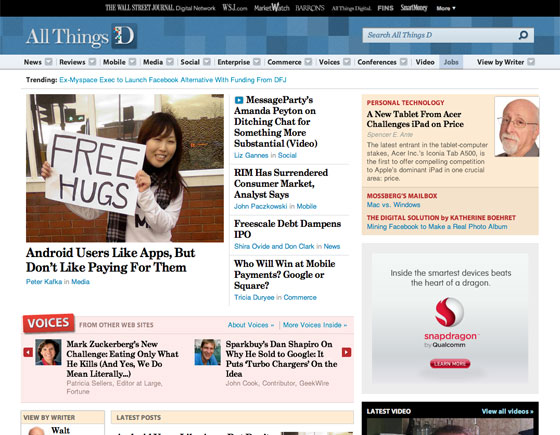Expand the View by Writer dropdown arrow

[x=531, y=62]
